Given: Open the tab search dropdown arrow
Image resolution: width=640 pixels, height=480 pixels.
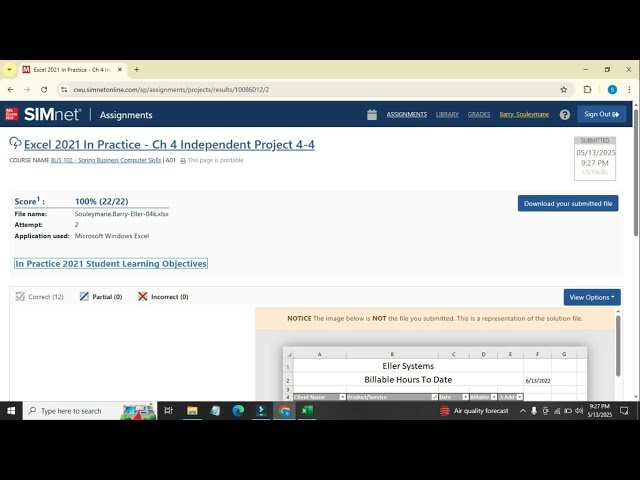Looking at the screenshot, I should coord(9,70).
